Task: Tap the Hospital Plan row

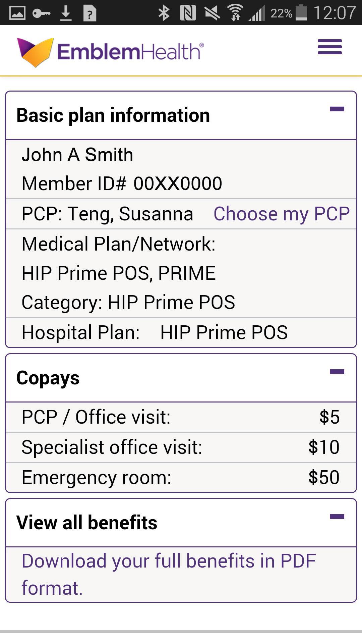Action: point(181,332)
